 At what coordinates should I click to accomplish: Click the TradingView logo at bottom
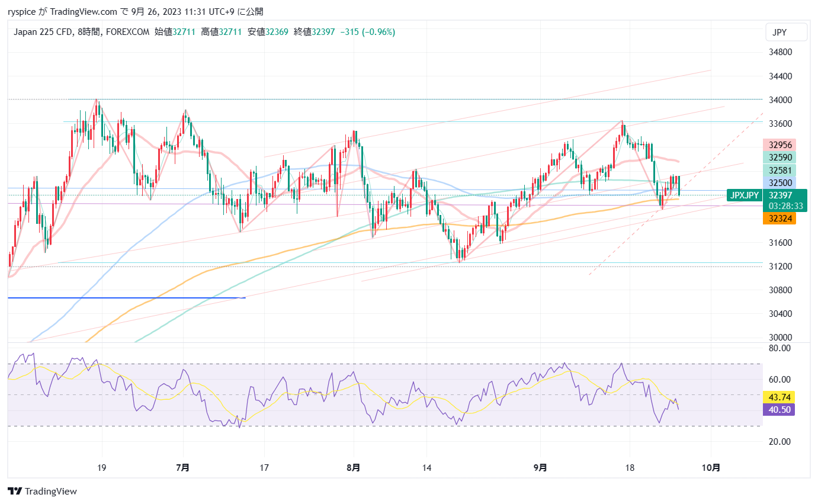[42, 491]
